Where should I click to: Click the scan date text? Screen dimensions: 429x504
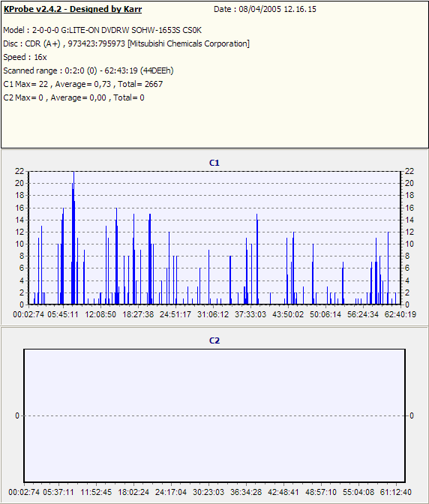pos(265,9)
